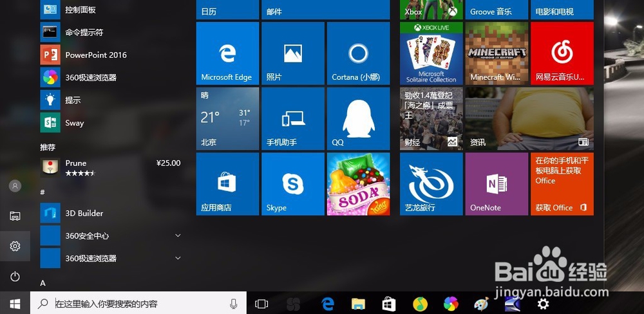
Task: Open the Phone Companion (手机助手) tile
Action: pyautogui.click(x=293, y=118)
